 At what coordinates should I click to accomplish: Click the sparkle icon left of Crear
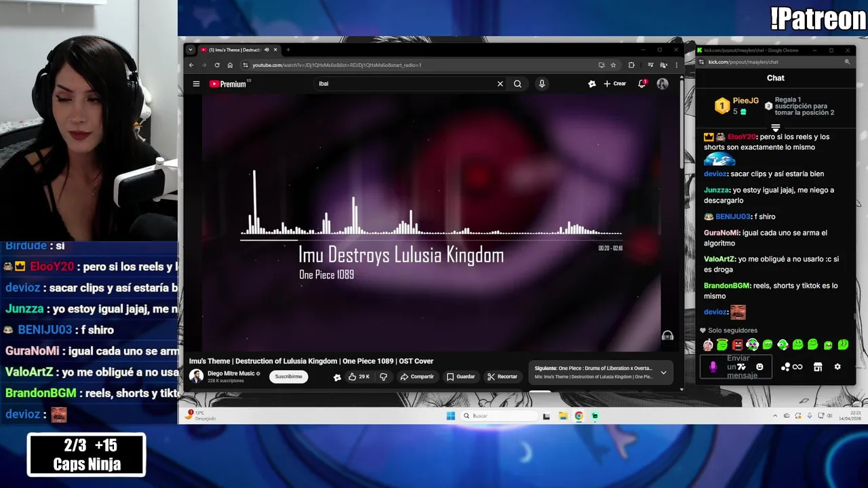pyautogui.click(x=592, y=84)
